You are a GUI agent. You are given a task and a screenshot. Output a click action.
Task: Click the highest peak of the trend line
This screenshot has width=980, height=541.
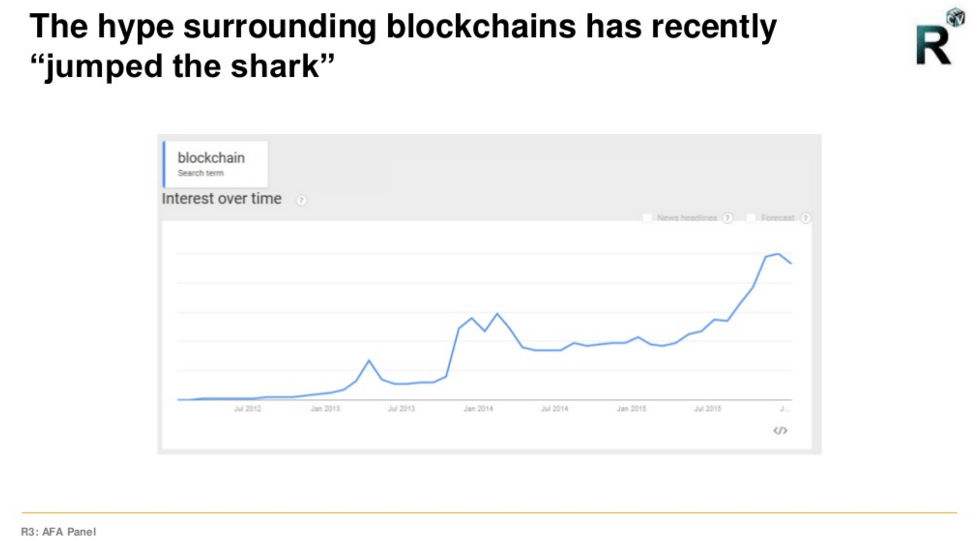coord(778,254)
